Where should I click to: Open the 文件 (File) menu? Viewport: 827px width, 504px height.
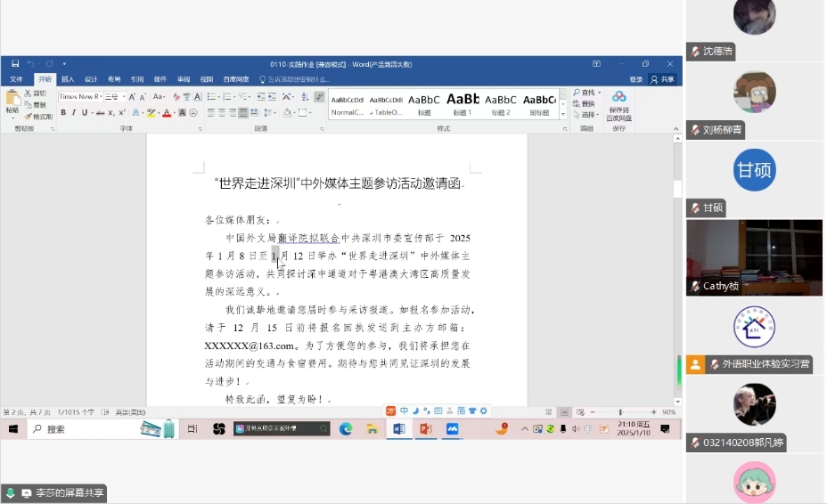[16, 79]
